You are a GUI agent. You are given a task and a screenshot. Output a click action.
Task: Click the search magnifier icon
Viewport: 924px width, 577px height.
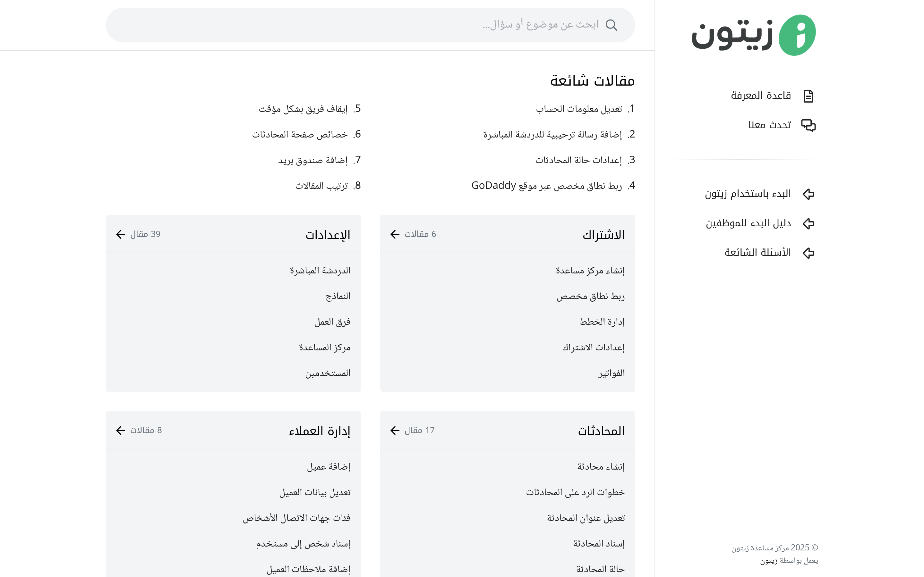[x=611, y=25]
